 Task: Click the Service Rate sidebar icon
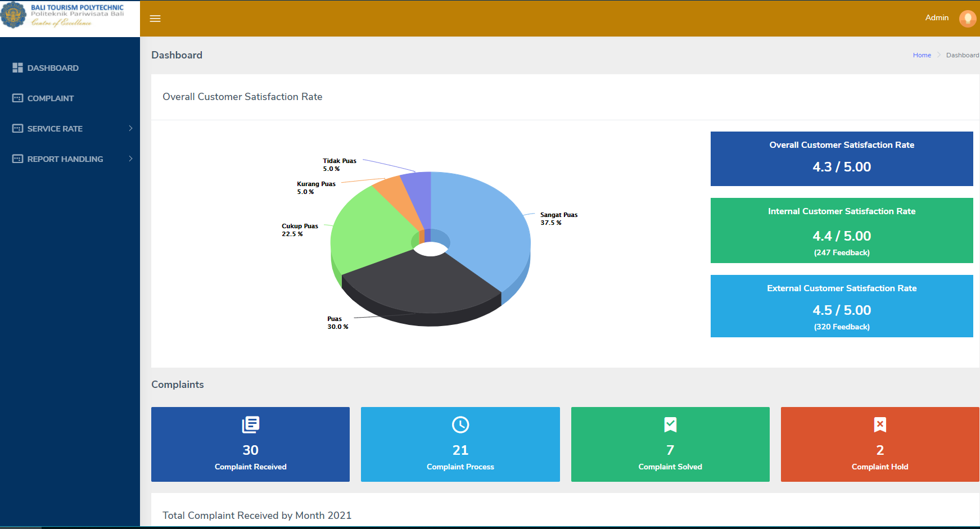17,129
